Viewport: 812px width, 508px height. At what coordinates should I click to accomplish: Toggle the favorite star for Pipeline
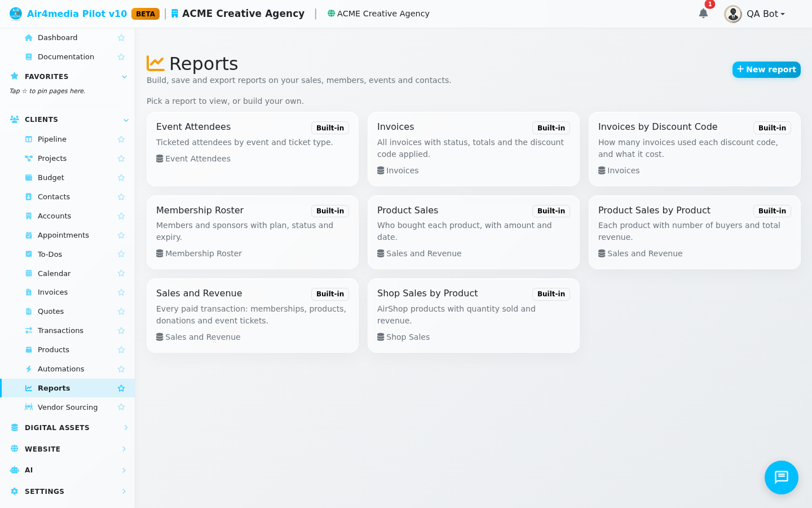(121, 139)
